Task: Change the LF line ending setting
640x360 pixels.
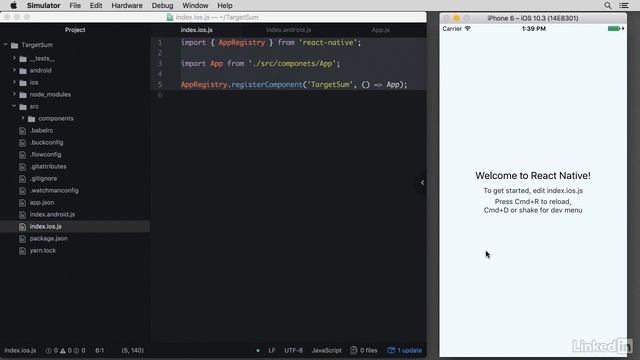Action: coord(272,350)
